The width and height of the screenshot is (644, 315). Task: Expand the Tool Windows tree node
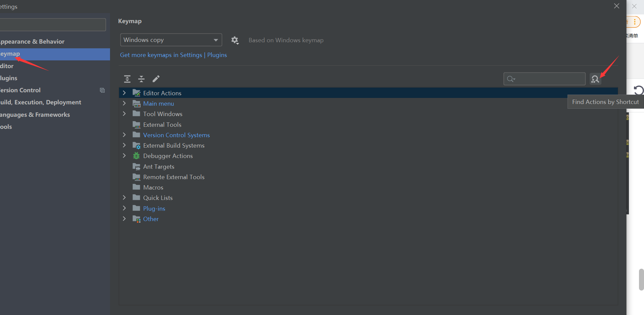point(124,114)
